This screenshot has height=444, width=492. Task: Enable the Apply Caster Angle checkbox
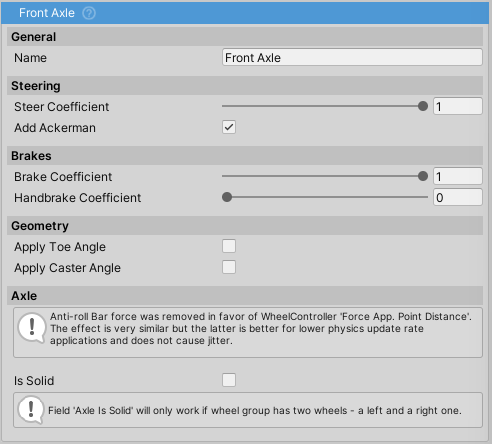pyautogui.click(x=229, y=267)
